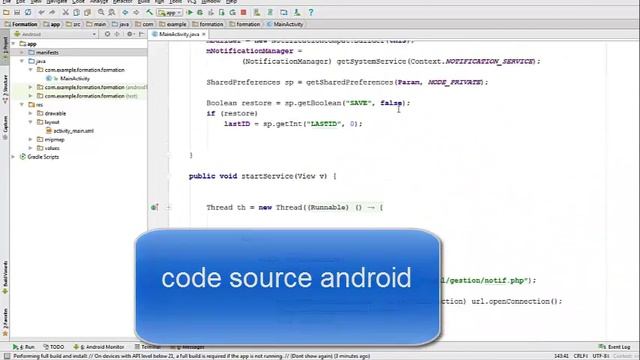This screenshot has width=640, height=360.
Task: Hide the project panel with the hide icon
Action: tap(141, 34)
